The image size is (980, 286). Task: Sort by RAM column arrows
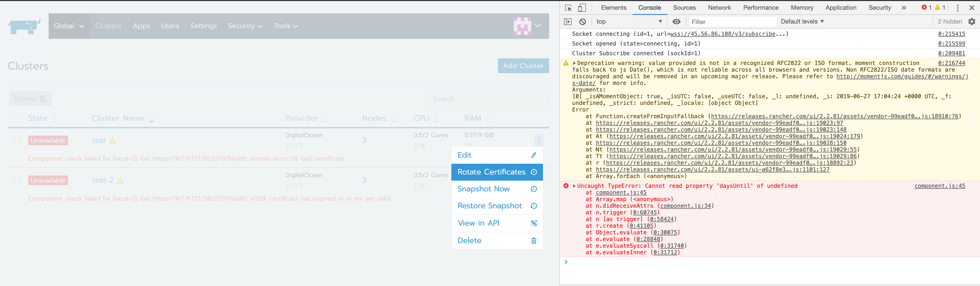tap(488, 119)
